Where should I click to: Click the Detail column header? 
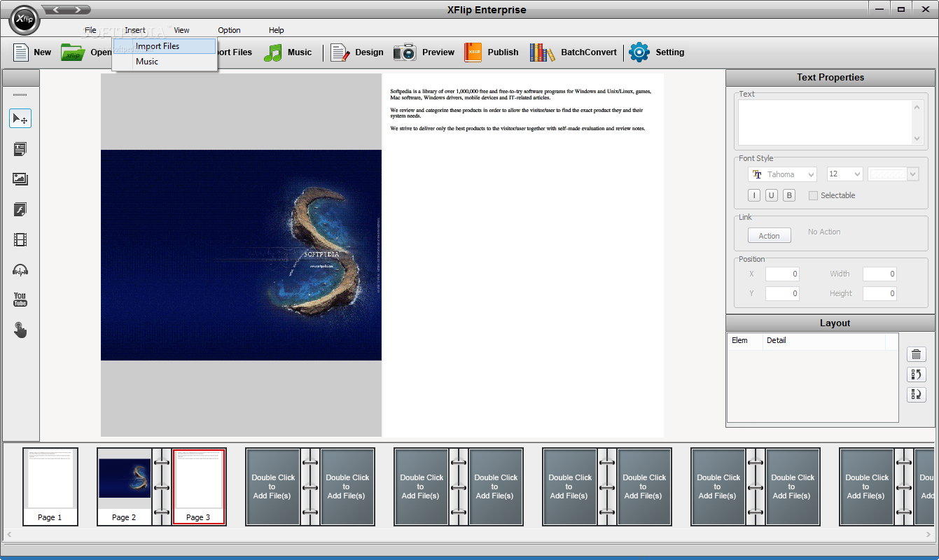824,340
